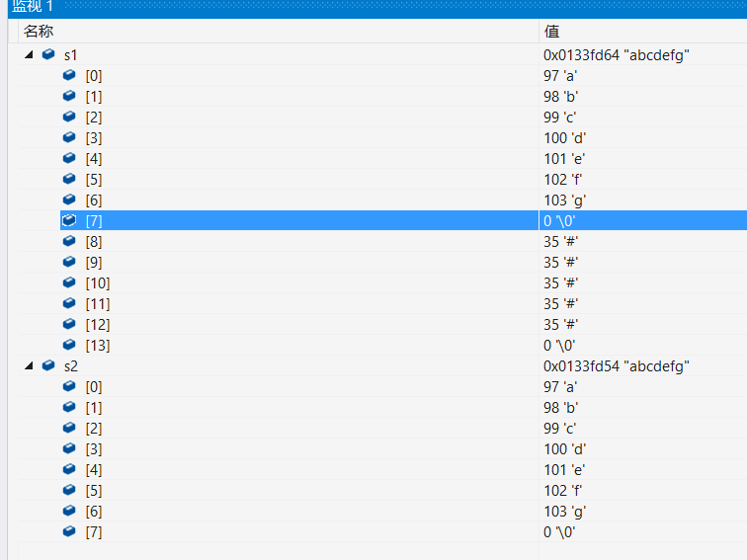Click cube icon of s2 element [1]
Viewport: 747px width, 560px height.
(69, 407)
